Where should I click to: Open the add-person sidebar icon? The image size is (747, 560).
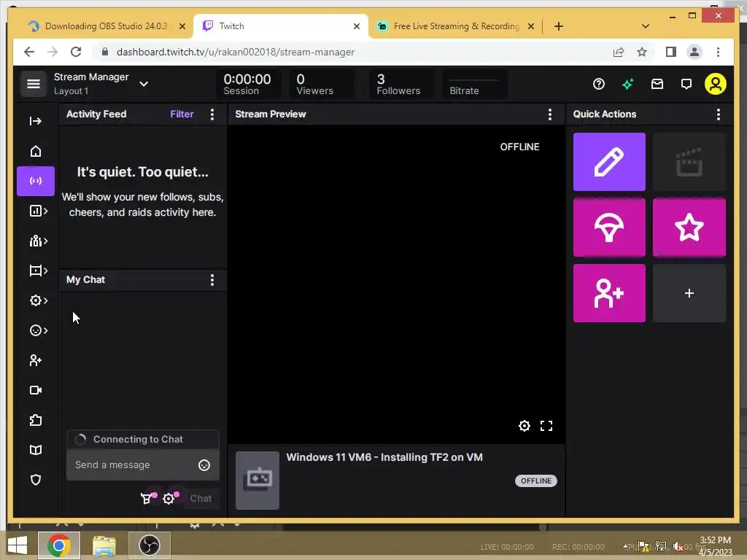click(36, 360)
